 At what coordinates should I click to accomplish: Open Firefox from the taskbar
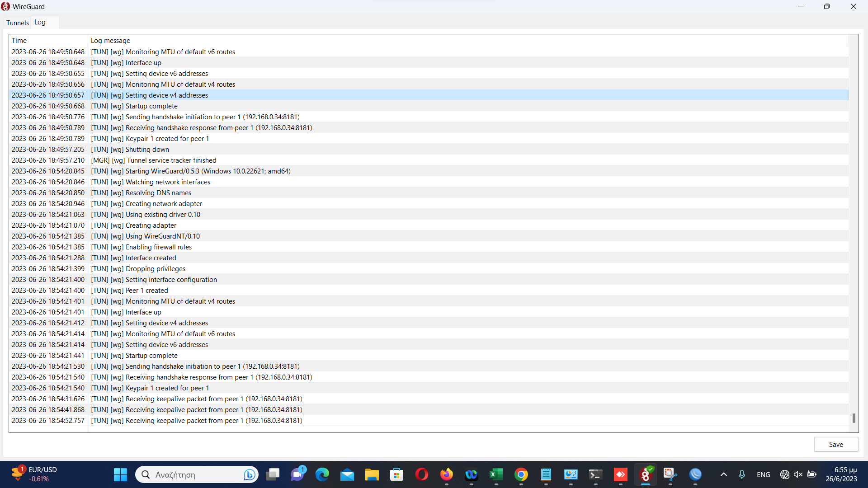pos(446,474)
